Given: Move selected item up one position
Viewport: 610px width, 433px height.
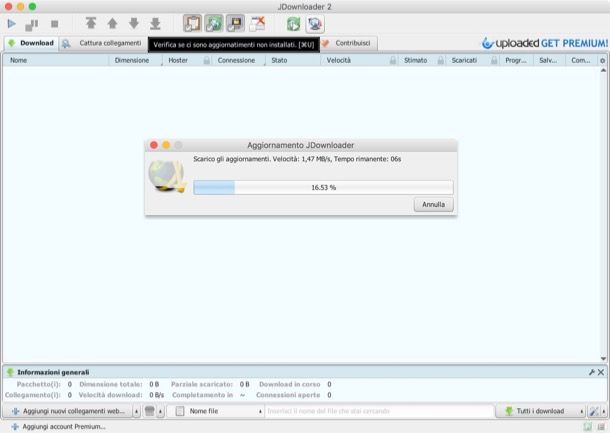Looking at the screenshot, I should 112,24.
